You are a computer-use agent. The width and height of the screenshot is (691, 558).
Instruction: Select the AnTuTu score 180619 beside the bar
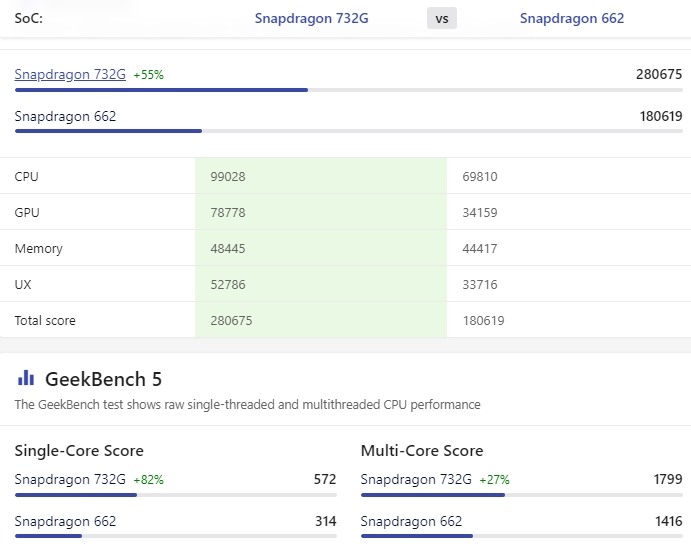point(661,116)
